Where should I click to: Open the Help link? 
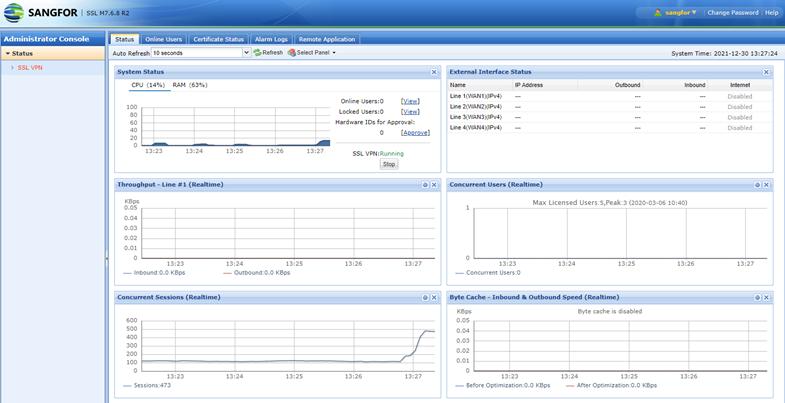771,13
